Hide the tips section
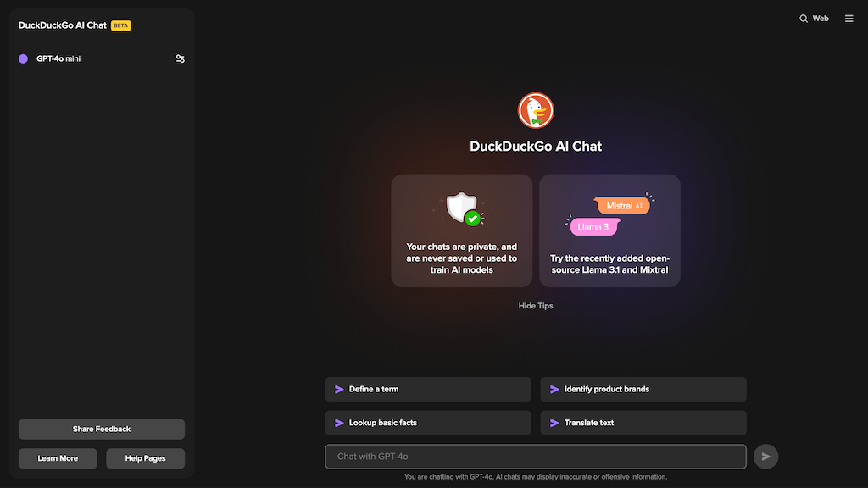The height and width of the screenshot is (488, 868). point(535,305)
